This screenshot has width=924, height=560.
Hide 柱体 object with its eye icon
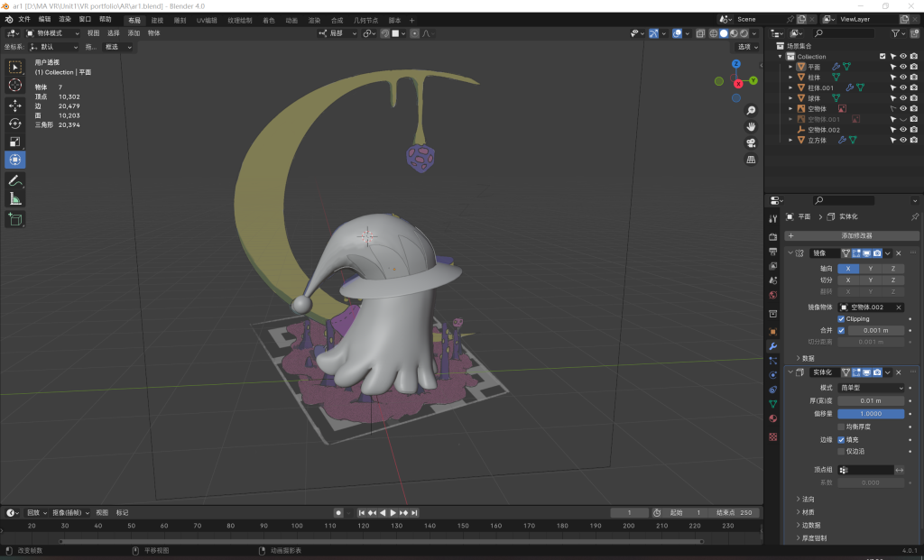point(902,78)
